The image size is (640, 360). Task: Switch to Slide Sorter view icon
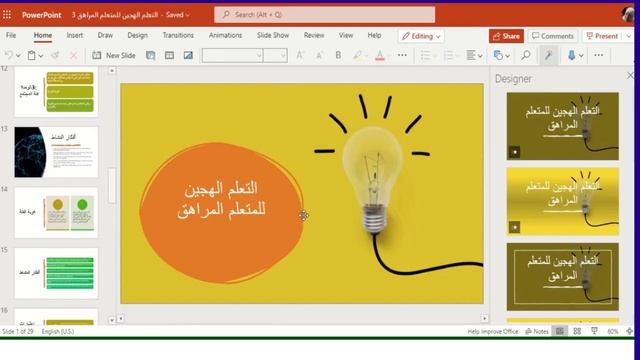[x=577, y=331]
